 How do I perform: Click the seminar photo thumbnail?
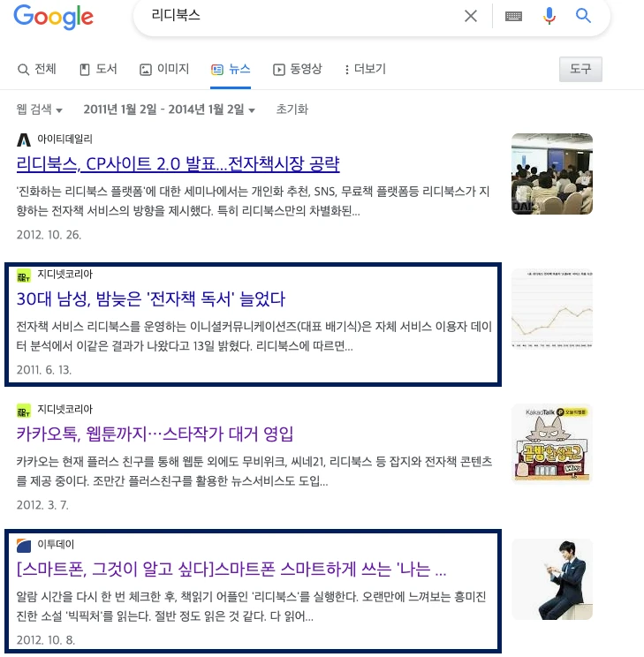click(x=552, y=174)
